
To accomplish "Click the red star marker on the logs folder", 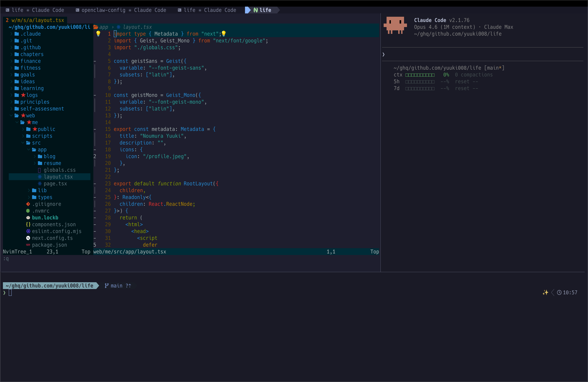I will (x=23, y=95).
